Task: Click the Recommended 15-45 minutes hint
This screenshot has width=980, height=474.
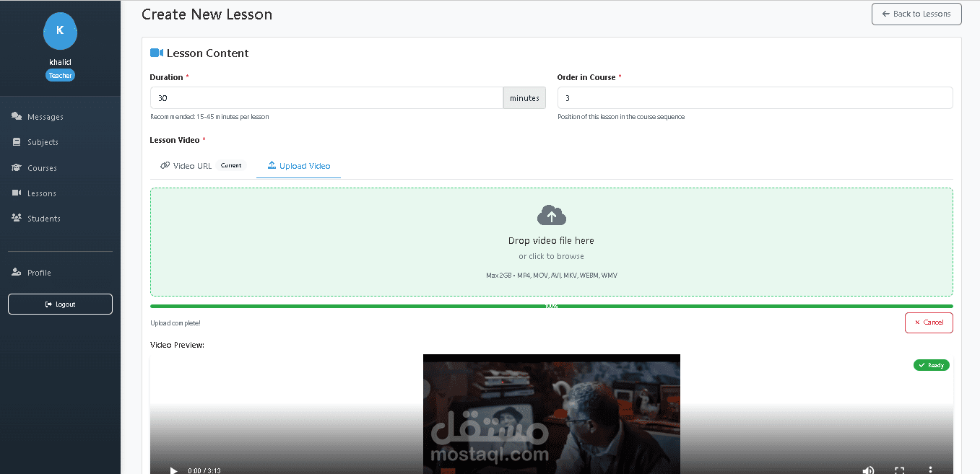Action: 209,116
